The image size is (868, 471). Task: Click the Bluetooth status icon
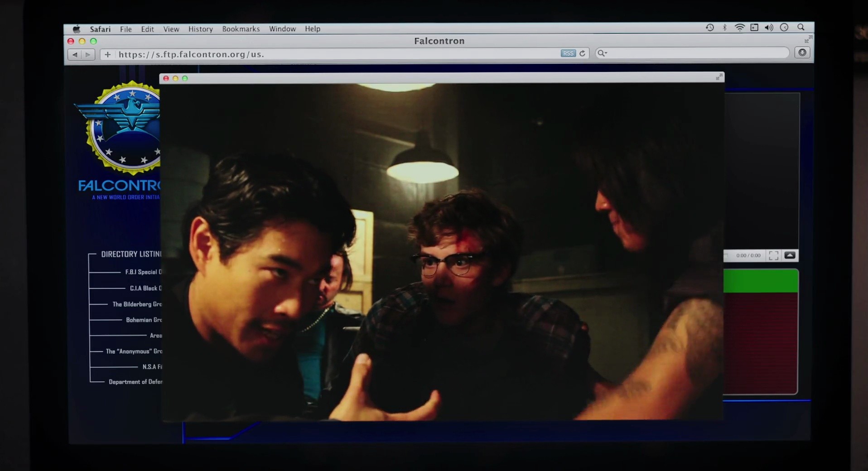pos(725,28)
